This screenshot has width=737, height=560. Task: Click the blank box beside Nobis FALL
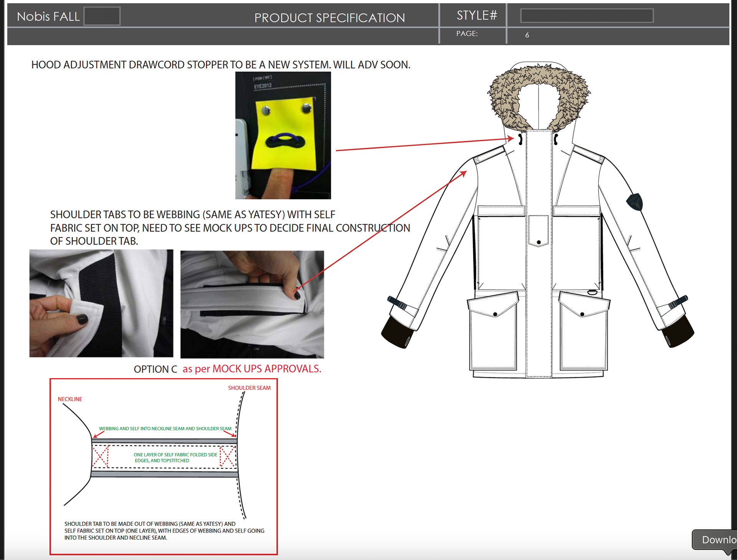(102, 16)
